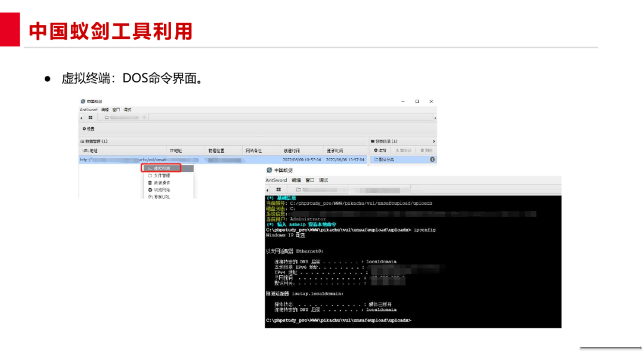Open 窗口 menu in the back AntSword window
The image size is (644, 363).
pos(116,110)
